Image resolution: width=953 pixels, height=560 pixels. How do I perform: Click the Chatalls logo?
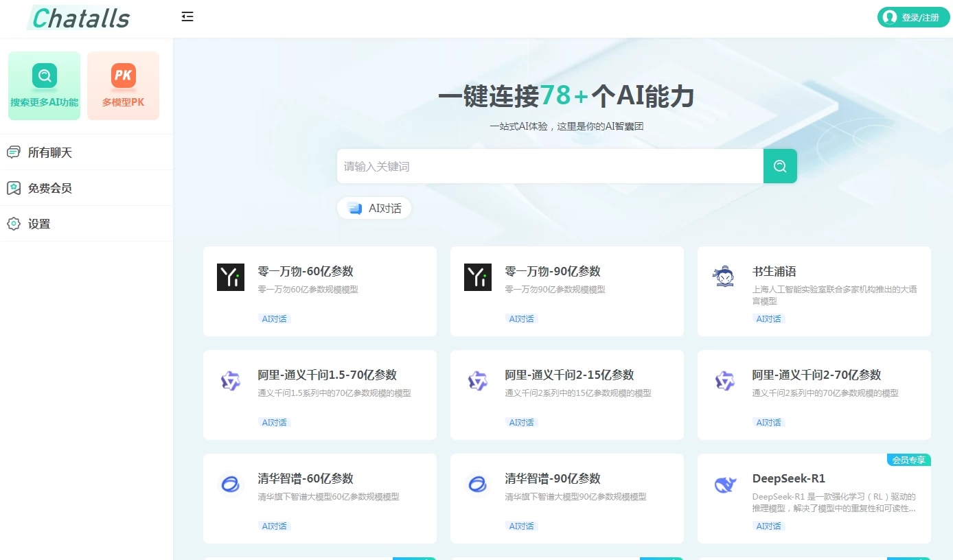81,18
